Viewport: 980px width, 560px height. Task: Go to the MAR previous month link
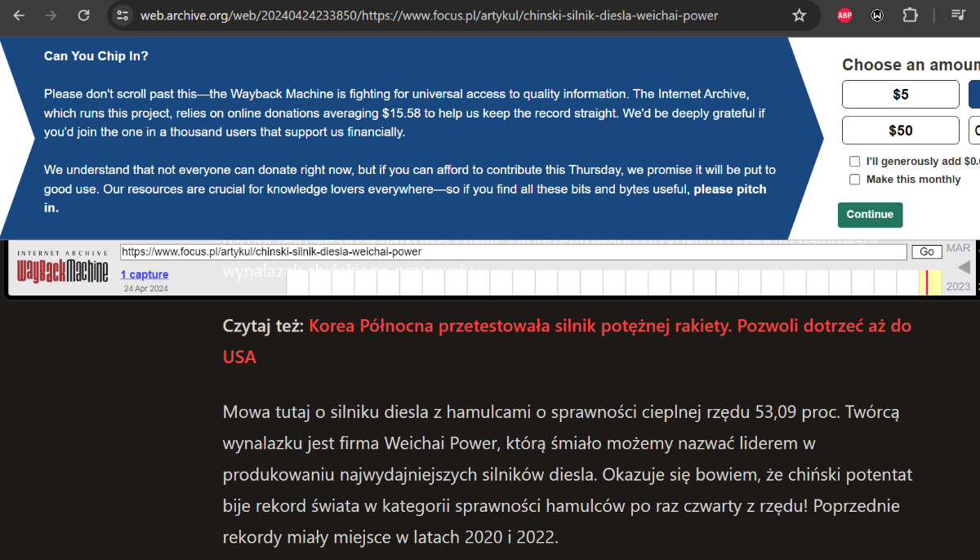click(x=959, y=247)
